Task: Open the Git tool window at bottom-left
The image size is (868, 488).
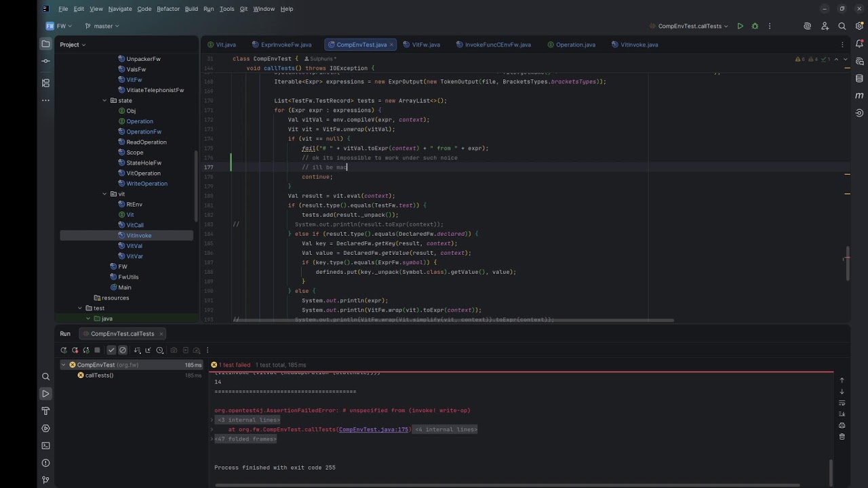Action: (x=45, y=480)
